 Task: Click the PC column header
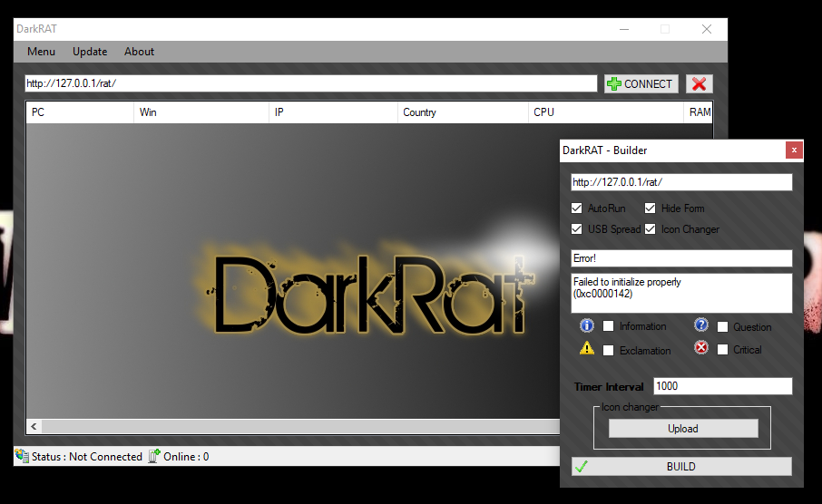[80, 112]
